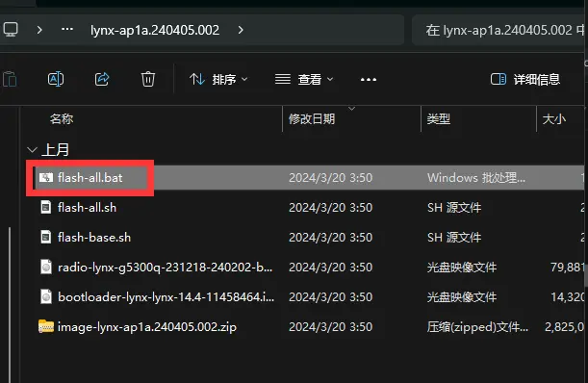
Task: Open the 排序 sort dropdown
Action: click(x=218, y=79)
